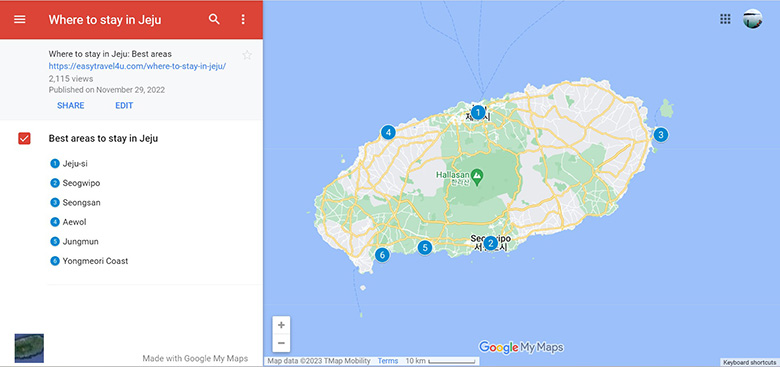The width and height of the screenshot is (780, 367).
Task: Select map marker 1 at Jeju-si
Action: (478, 112)
